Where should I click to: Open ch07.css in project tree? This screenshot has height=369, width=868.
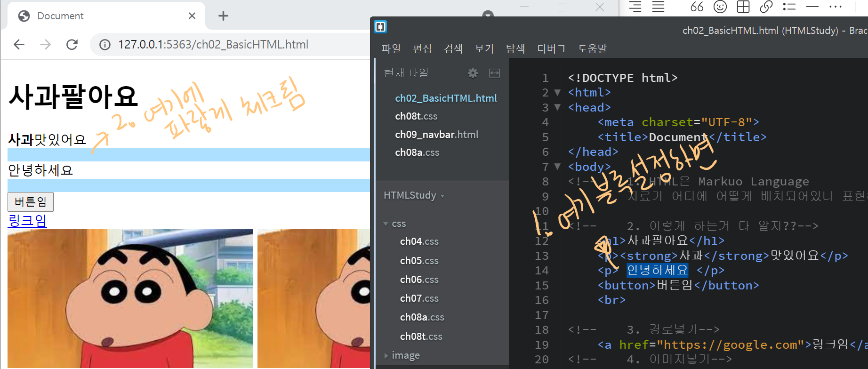click(419, 298)
